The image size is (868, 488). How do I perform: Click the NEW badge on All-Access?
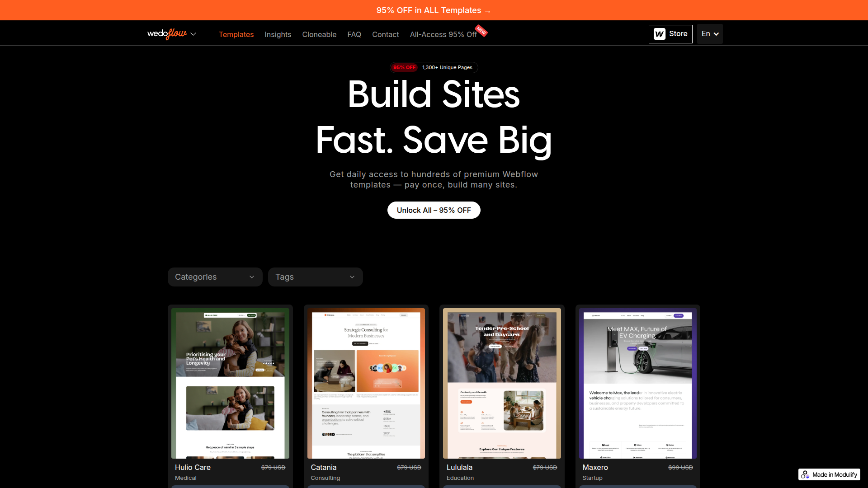[x=481, y=31]
